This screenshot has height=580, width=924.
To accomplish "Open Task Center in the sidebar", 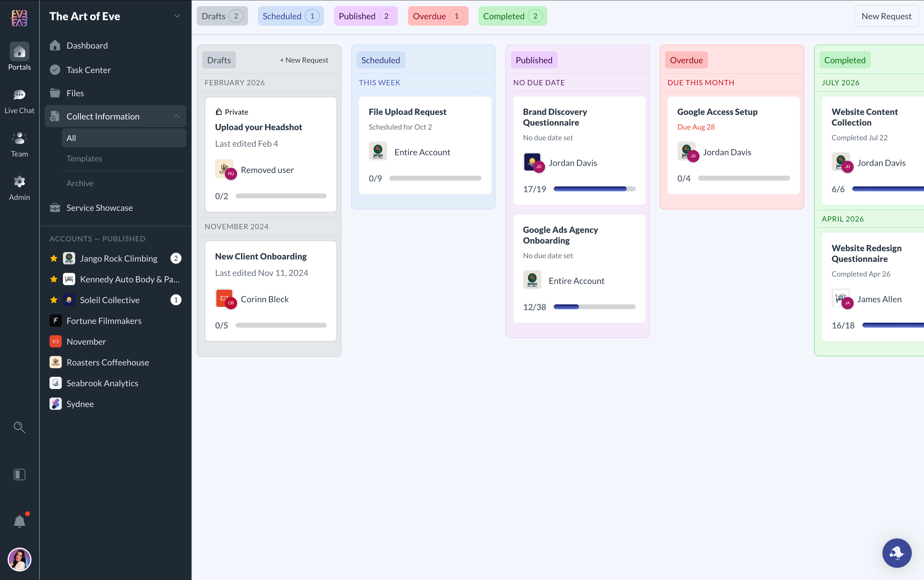I will pos(115,70).
